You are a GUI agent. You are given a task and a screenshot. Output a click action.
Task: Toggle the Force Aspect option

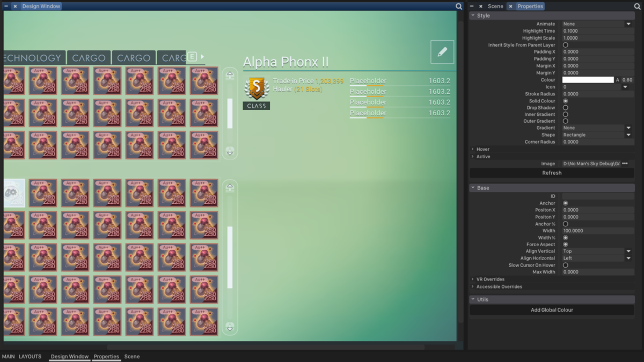click(565, 245)
